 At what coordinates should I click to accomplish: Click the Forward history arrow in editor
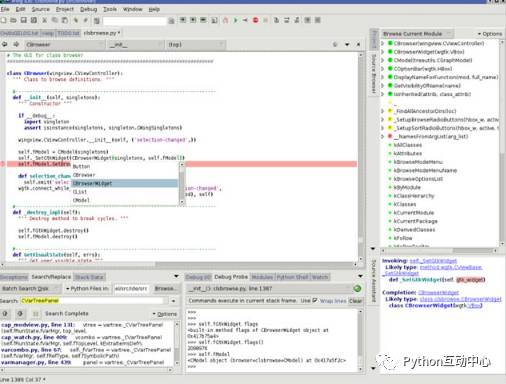(16, 44)
